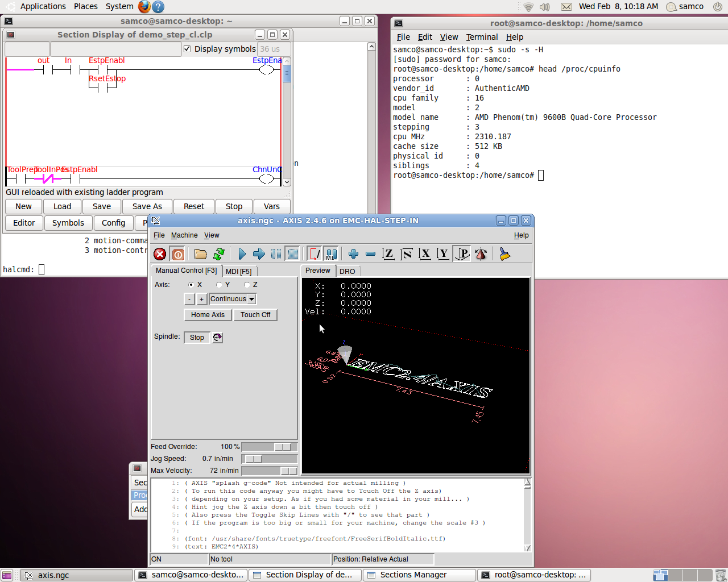This screenshot has width=728, height=582.
Task: Select the Y axis radio button
Action: [x=219, y=285]
